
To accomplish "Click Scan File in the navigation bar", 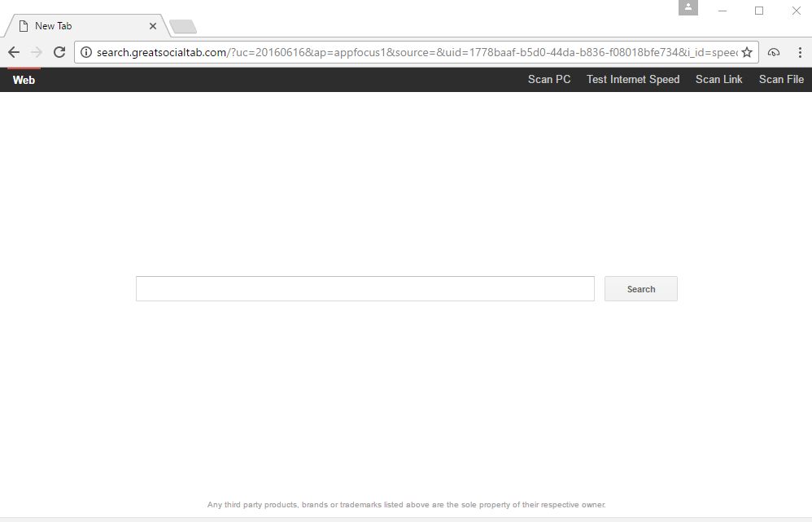I will 780,79.
